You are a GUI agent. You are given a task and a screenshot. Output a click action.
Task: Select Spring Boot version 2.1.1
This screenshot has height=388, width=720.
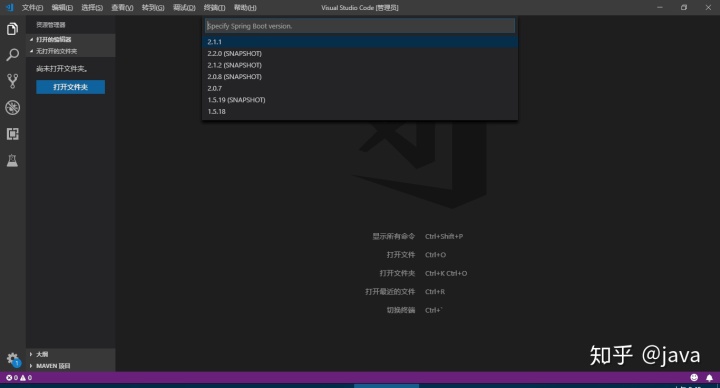click(360, 42)
